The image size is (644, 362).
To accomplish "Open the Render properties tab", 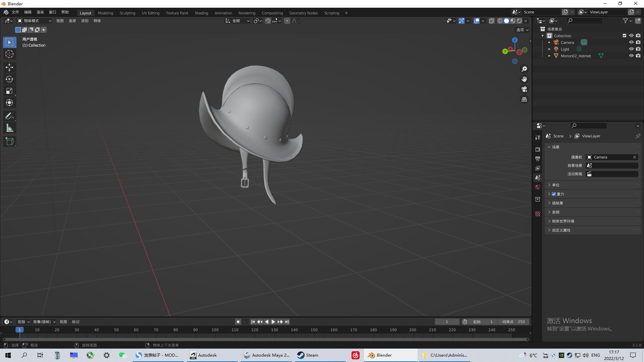I will [538, 149].
